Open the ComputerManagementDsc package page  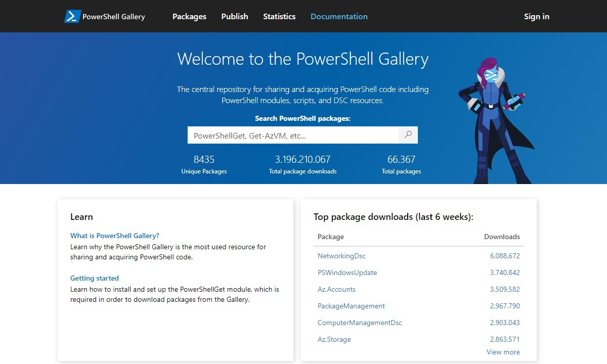359,323
